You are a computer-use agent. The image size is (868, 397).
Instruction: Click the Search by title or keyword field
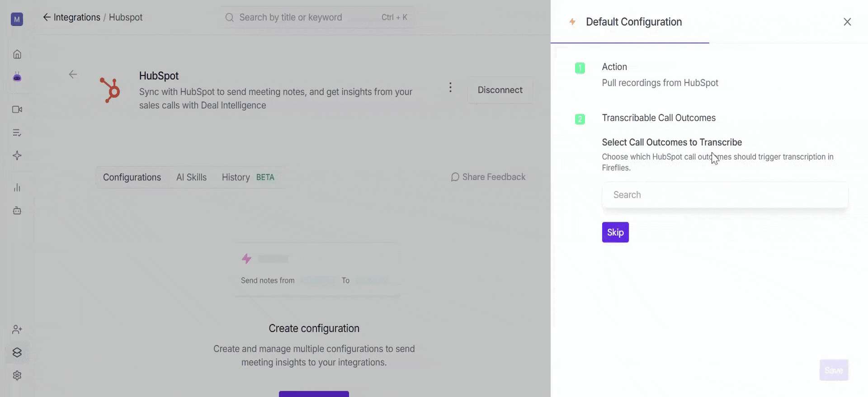click(318, 17)
